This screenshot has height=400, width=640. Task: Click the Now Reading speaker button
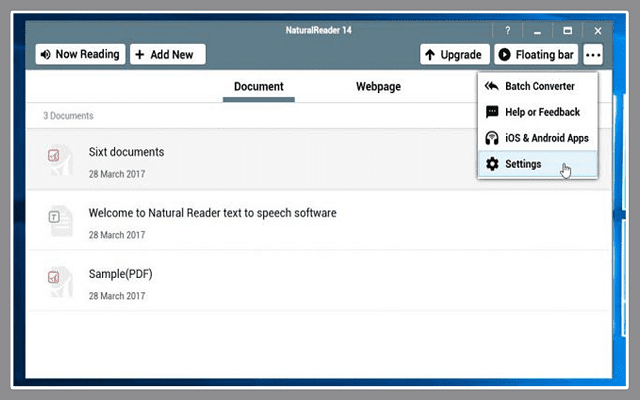click(x=79, y=54)
